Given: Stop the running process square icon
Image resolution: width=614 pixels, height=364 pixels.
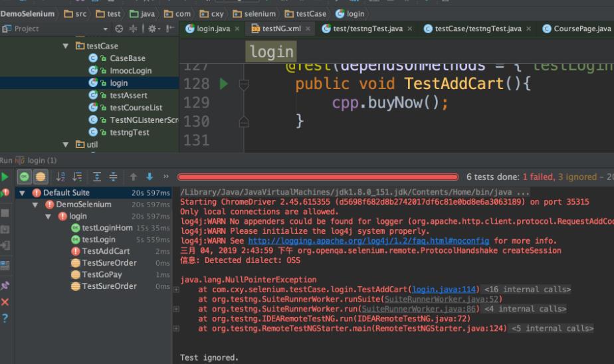Looking at the screenshot, I should pos(5,213).
